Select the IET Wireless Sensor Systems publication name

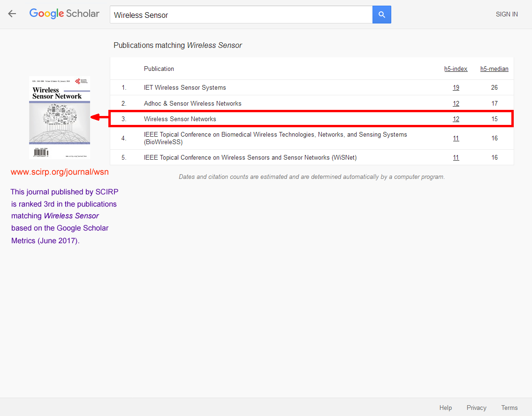point(185,88)
